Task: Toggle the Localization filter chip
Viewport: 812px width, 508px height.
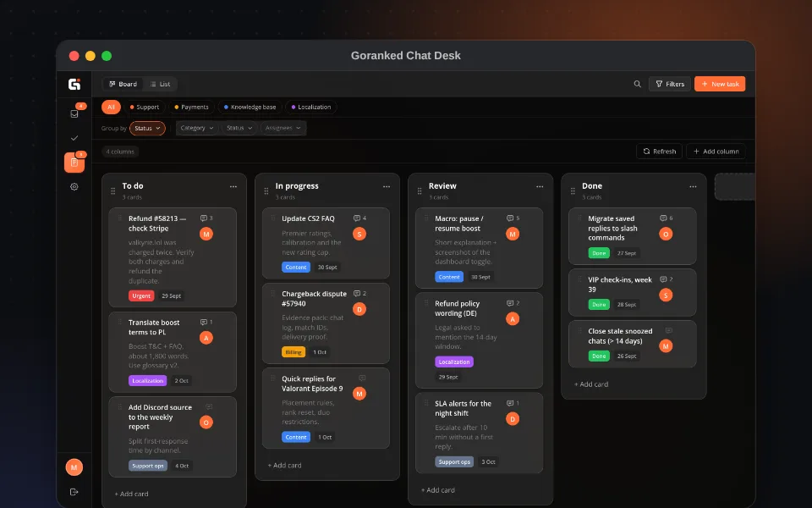Action: [310, 107]
